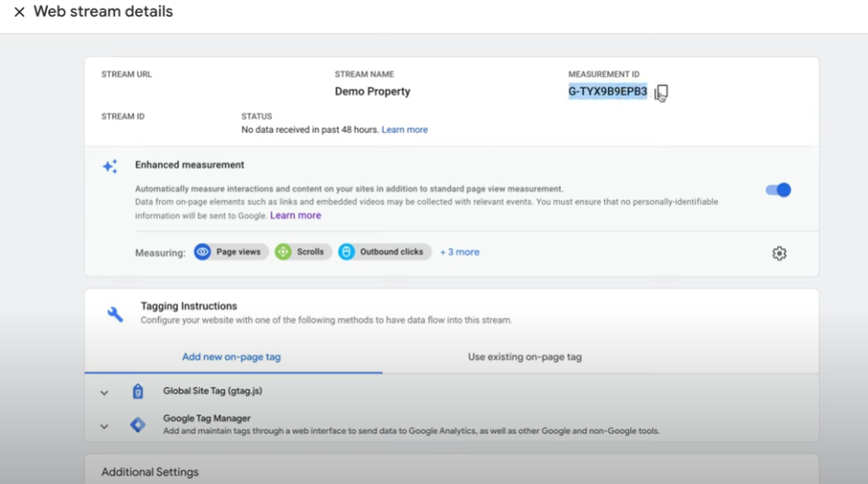The height and width of the screenshot is (484, 868).
Task: Close the Web stream details panel
Action: (x=19, y=11)
